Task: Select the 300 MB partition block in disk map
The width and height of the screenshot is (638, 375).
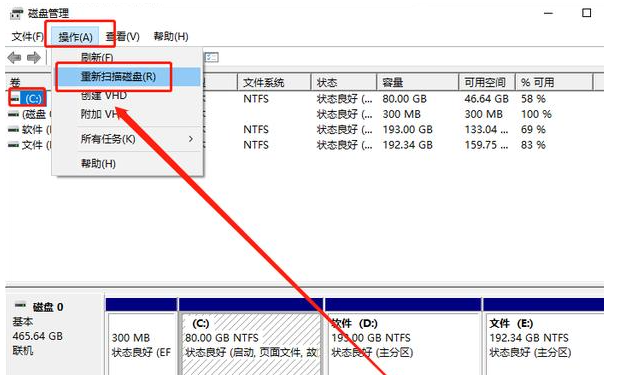Action: pyautogui.click(x=142, y=344)
